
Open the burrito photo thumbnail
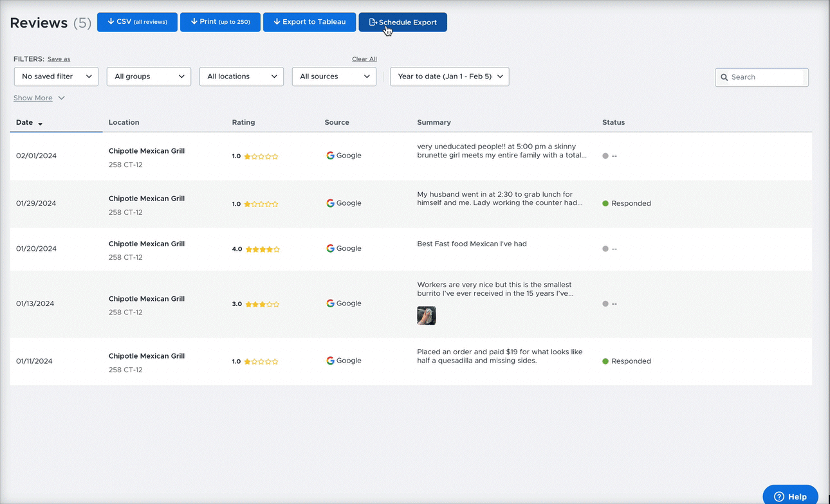click(x=427, y=316)
